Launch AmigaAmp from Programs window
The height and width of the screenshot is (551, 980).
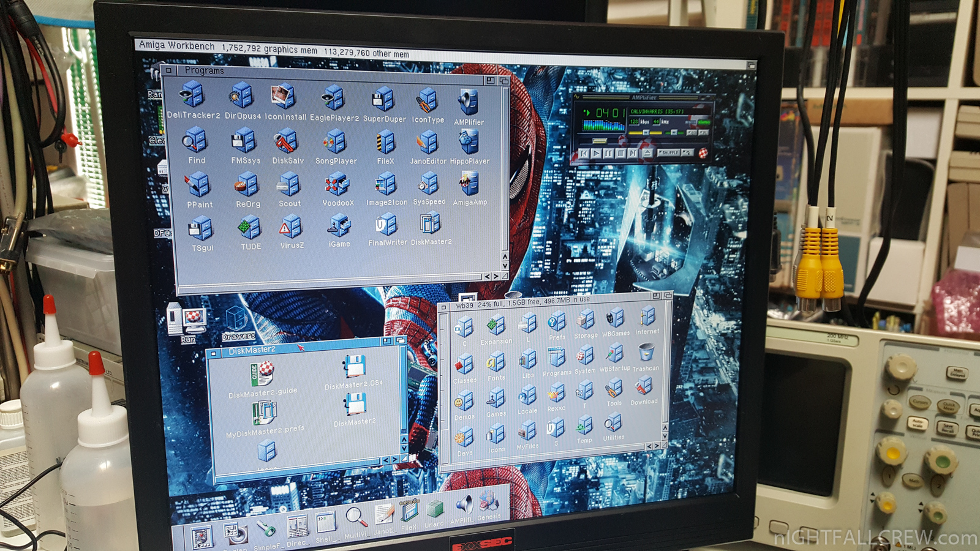(470, 183)
